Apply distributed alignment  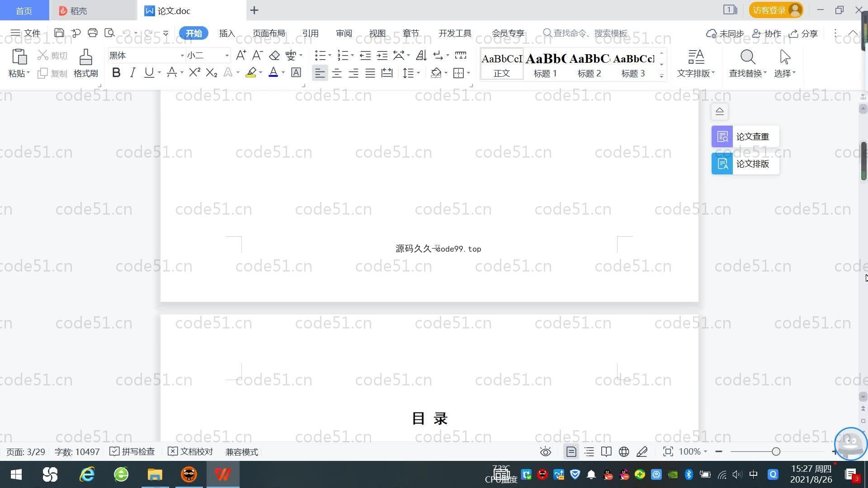pyautogui.click(x=387, y=73)
